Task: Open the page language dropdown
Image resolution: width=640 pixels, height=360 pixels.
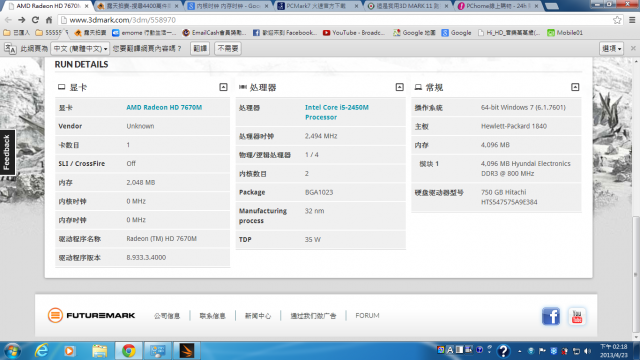Action: pos(80,49)
